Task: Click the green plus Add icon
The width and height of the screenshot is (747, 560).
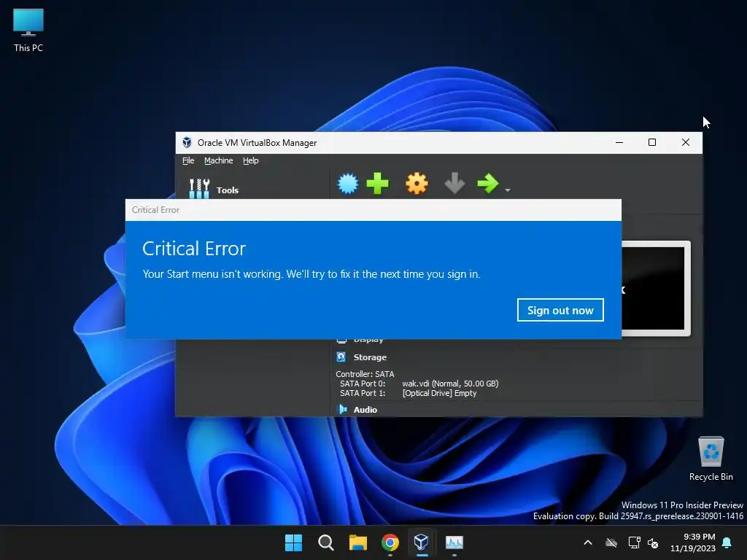Action: pyautogui.click(x=378, y=184)
